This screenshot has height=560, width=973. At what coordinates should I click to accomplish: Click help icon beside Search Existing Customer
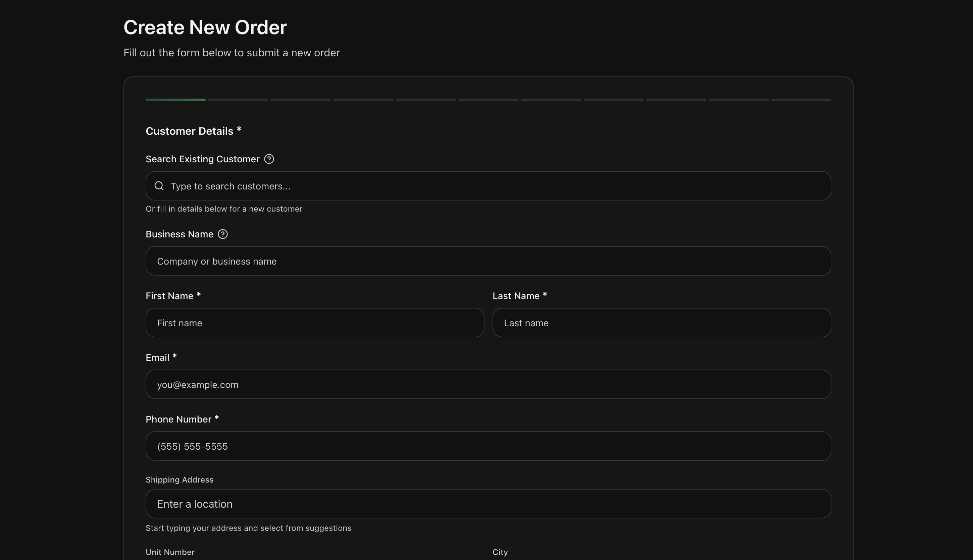269,159
